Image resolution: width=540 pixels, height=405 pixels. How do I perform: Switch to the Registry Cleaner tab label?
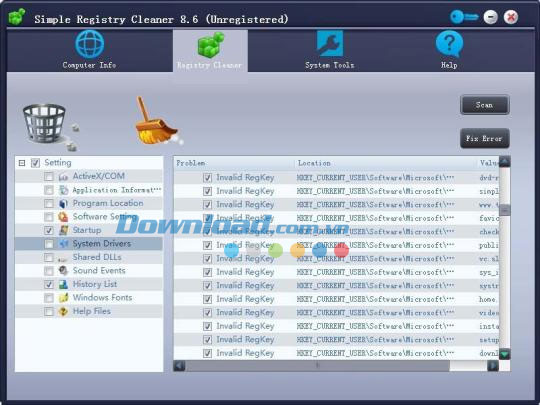210,65
